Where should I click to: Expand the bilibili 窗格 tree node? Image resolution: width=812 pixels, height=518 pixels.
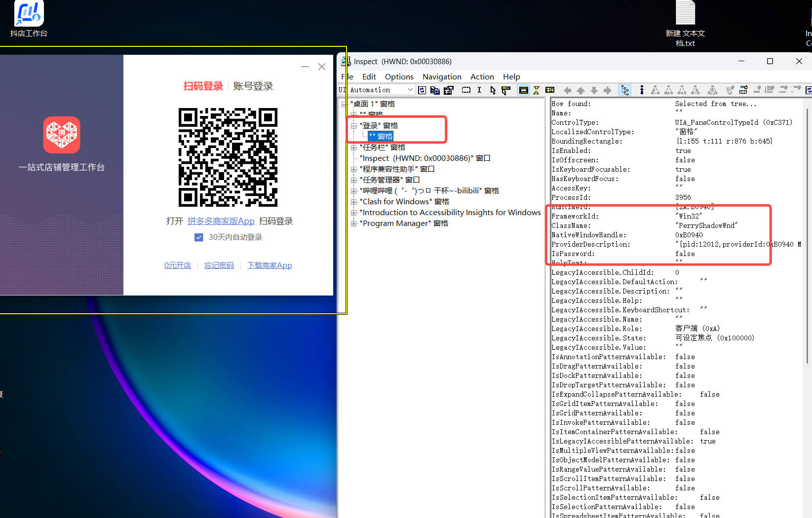pos(353,191)
